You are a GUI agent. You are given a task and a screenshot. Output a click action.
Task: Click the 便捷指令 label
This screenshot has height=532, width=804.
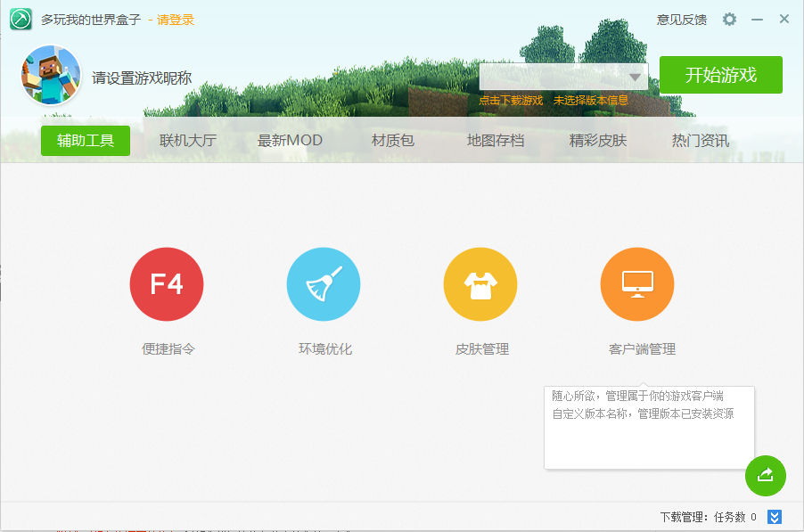click(x=168, y=349)
